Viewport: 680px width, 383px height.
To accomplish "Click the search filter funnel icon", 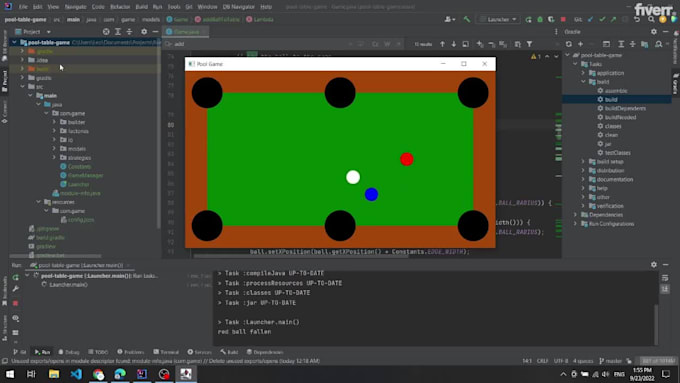I will 530,44.
